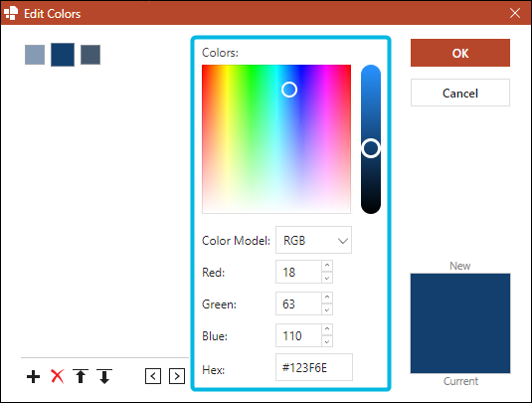Move color to bottom with down-arrow bar icon
The width and height of the screenshot is (532, 403).
(104, 376)
